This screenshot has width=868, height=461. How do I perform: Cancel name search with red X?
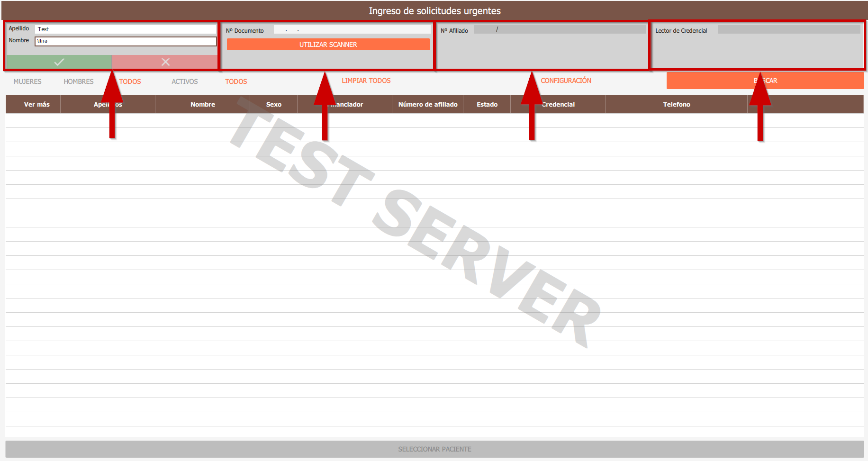pyautogui.click(x=165, y=62)
